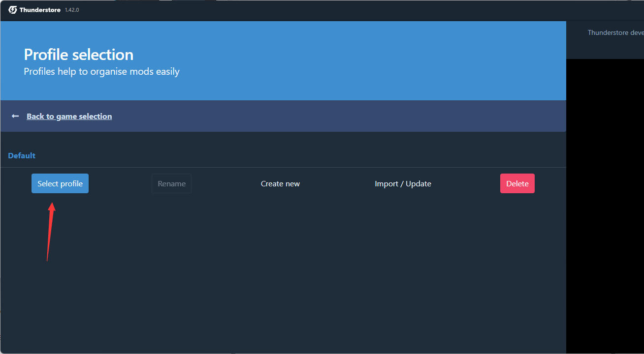Screen dimensions: 644x354
Task: Click the back arrow icon
Action: click(15, 116)
